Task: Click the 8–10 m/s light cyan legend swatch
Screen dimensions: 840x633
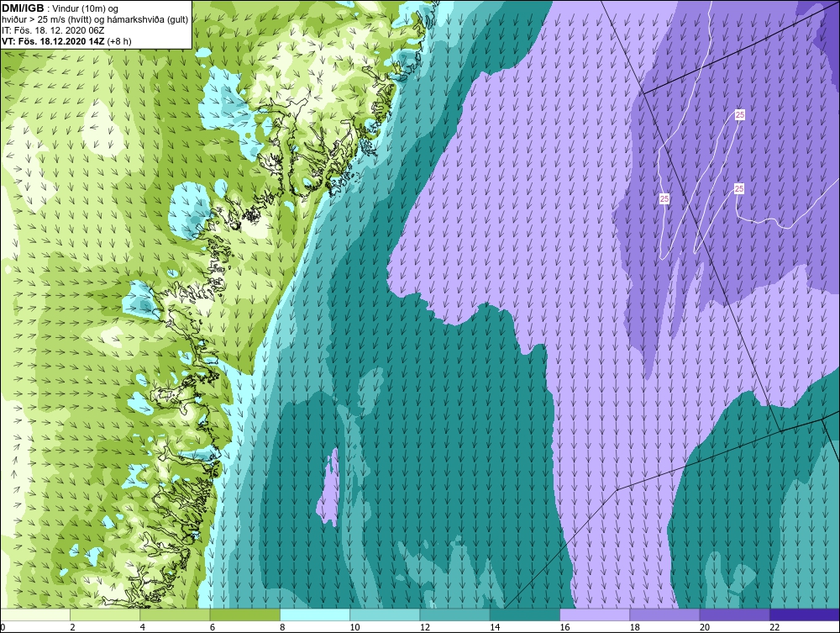Action: click(315, 615)
